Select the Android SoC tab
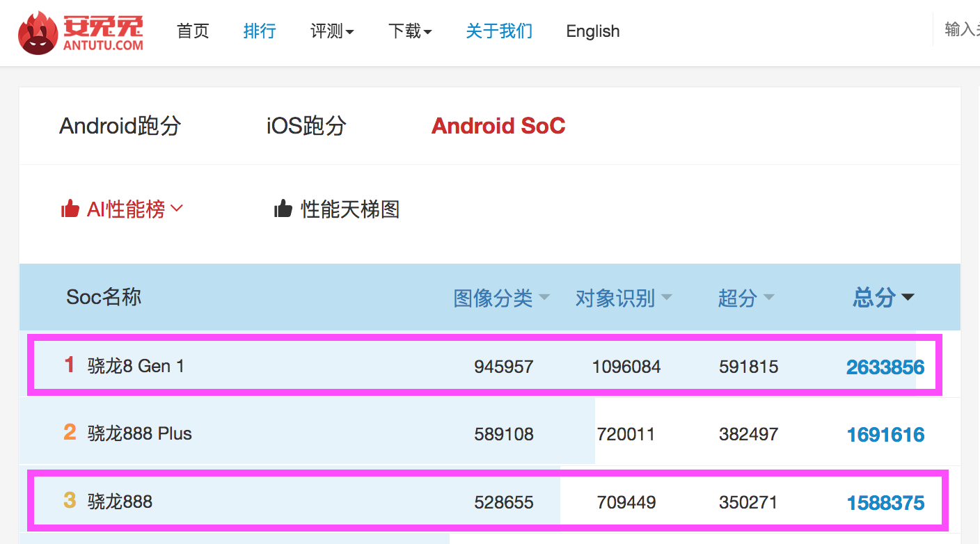The width and height of the screenshot is (980, 544). click(x=498, y=126)
